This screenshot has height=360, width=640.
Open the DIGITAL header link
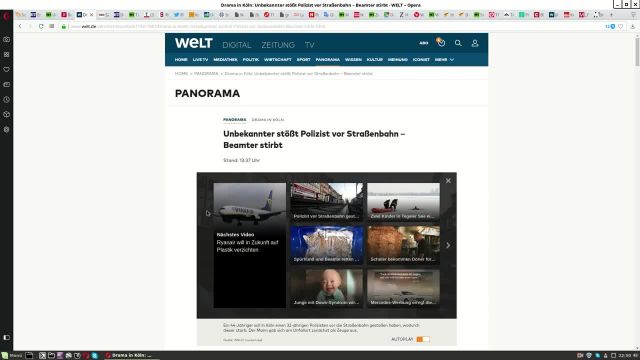[237, 45]
